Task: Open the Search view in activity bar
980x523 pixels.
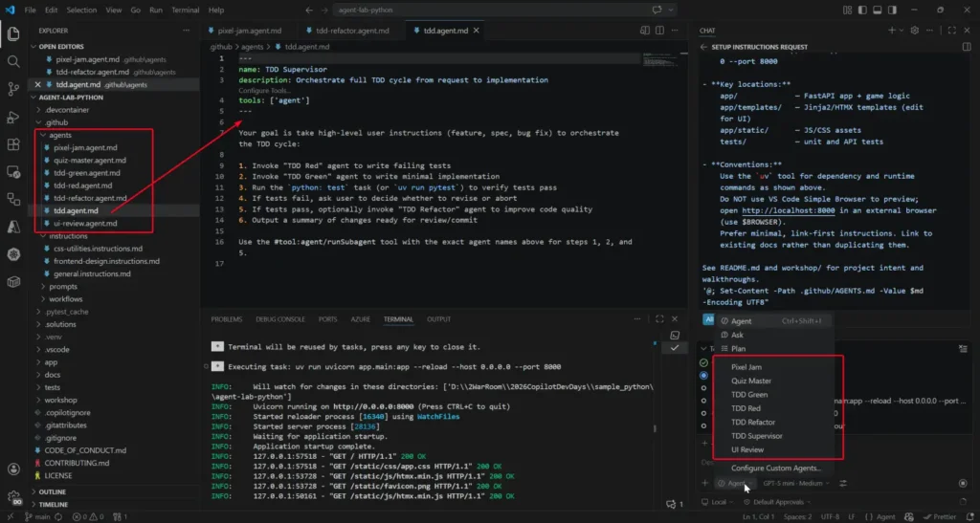Action: 13,61
